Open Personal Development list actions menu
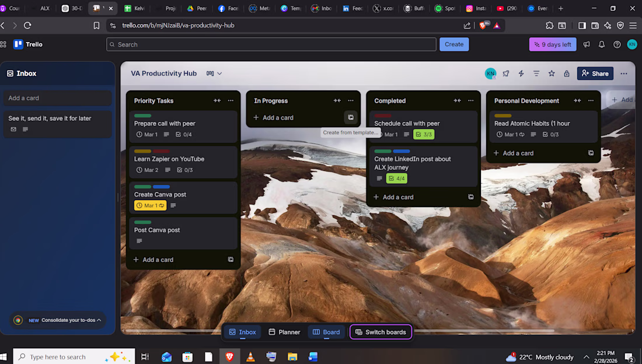 [x=591, y=100]
